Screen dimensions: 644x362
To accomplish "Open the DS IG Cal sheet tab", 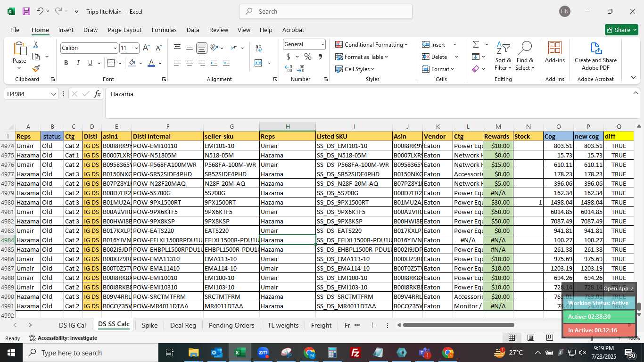I will point(72,325).
